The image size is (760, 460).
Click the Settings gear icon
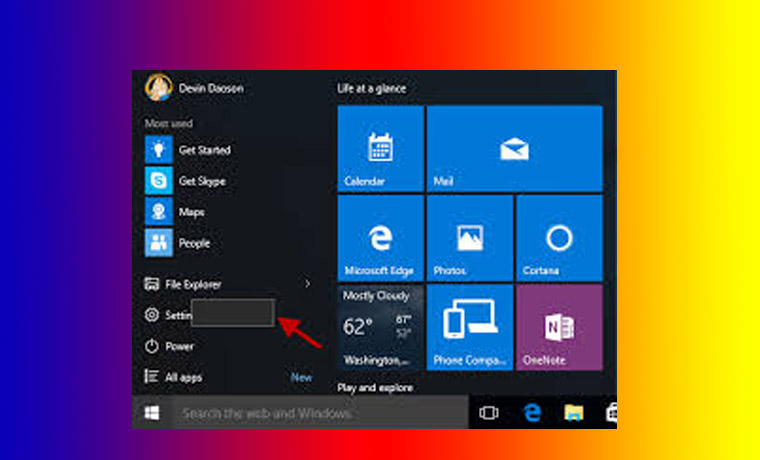152,315
